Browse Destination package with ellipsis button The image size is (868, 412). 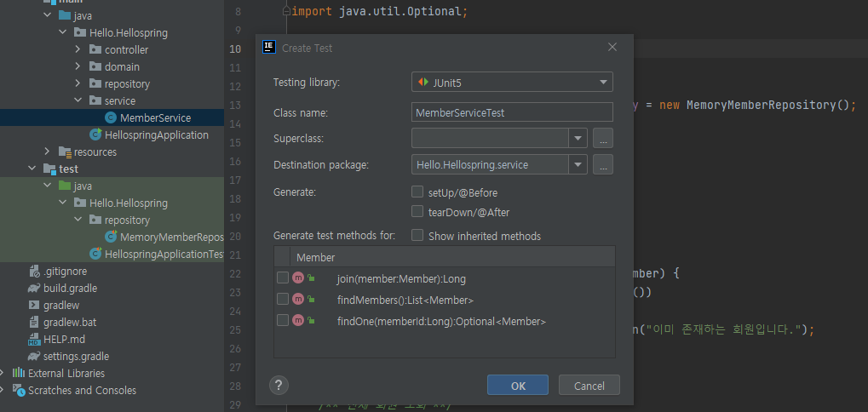pos(603,165)
